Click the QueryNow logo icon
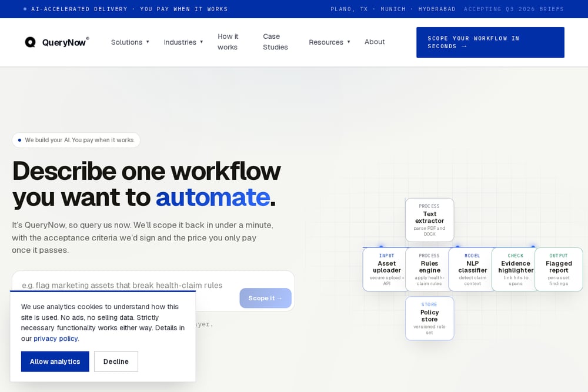Screen dimensions: 588x392 [x=30, y=42]
